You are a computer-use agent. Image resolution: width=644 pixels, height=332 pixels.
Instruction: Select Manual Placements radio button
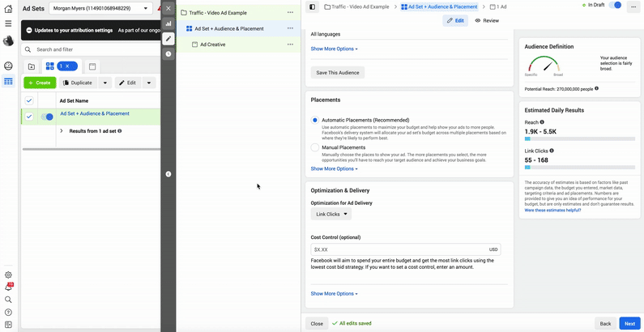pyautogui.click(x=315, y=147)
